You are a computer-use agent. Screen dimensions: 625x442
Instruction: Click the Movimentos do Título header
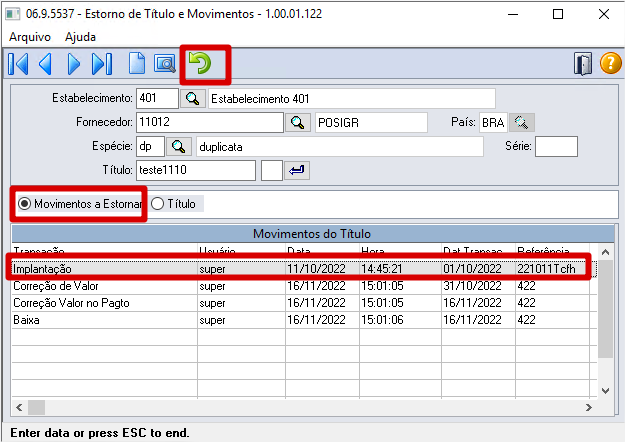pos(312,234)
